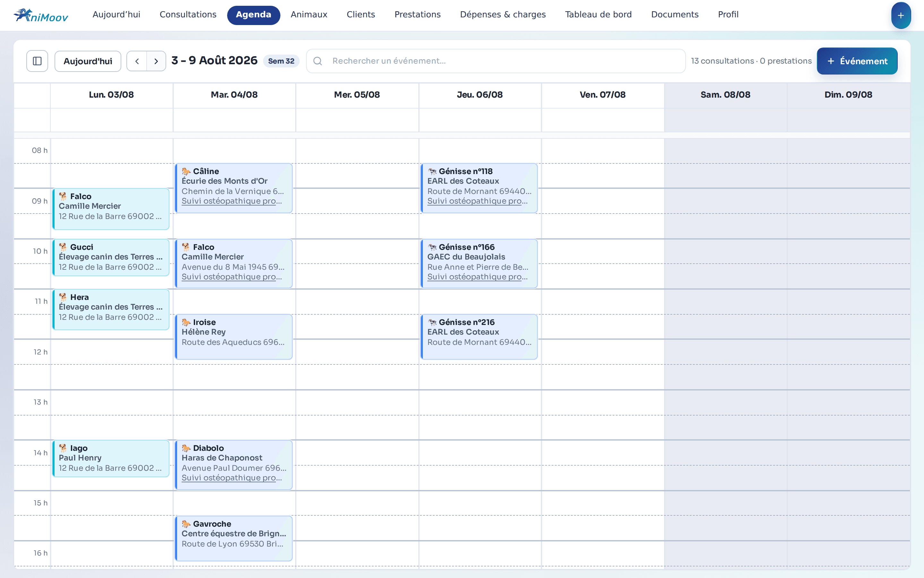Click the Aujourd'hui calendar button

coord(88,61)
